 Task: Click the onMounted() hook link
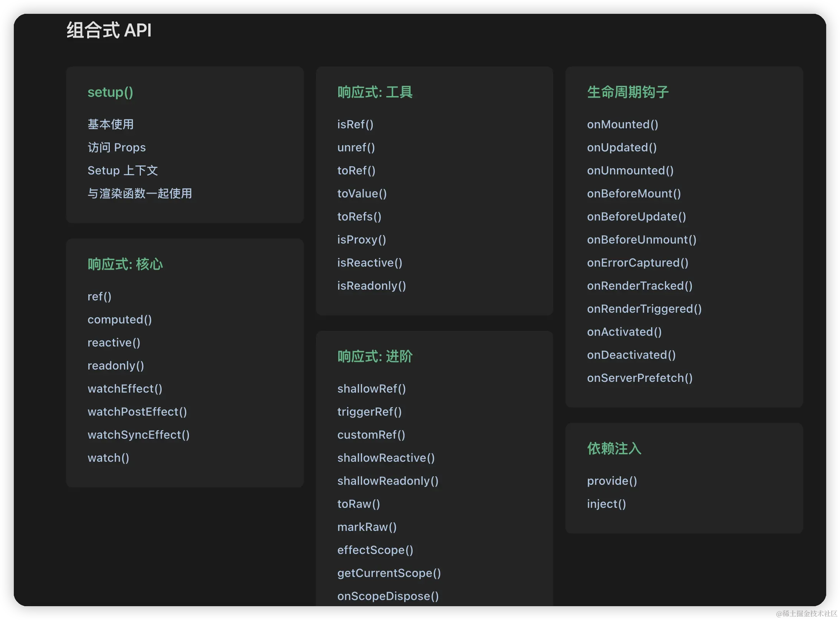tap(622, 124)
